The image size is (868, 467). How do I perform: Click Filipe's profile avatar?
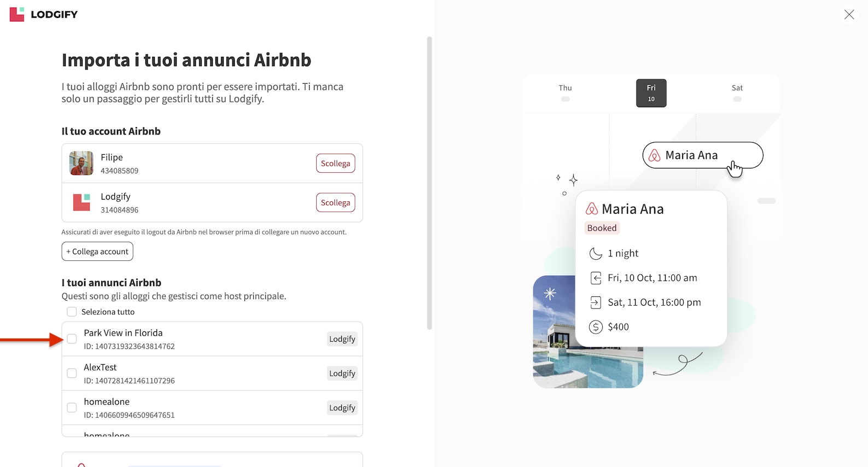click(x=81, y=163)
